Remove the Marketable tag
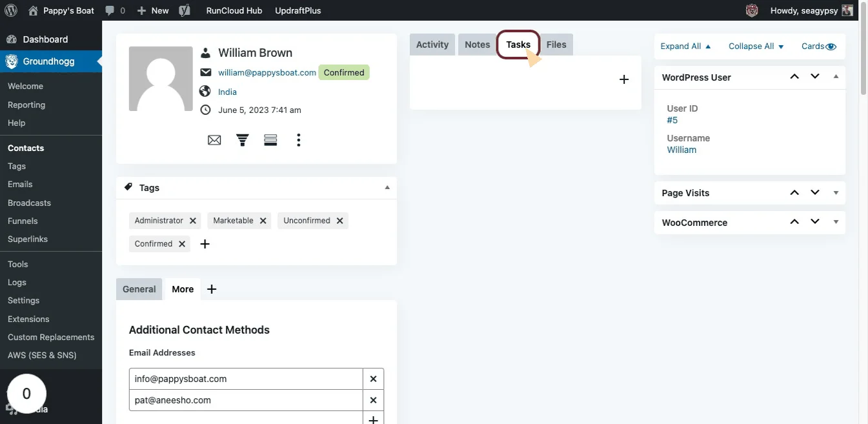 (263, 221)
